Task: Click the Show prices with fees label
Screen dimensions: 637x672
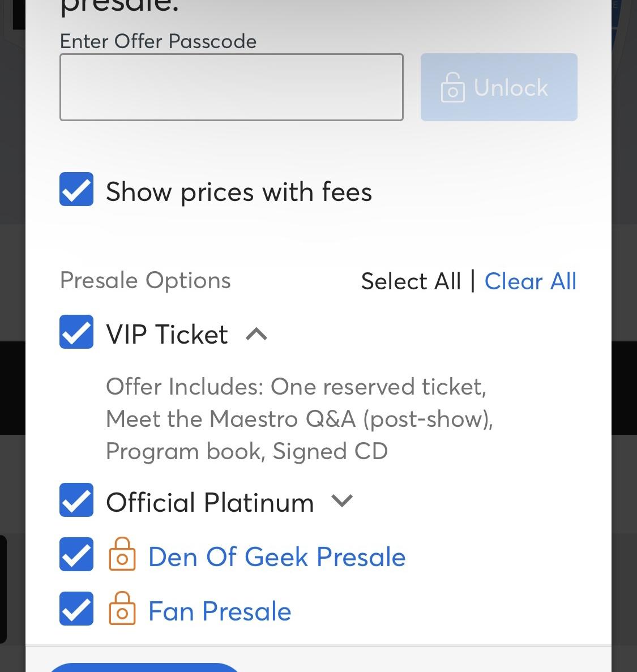Action: point(239,191)
